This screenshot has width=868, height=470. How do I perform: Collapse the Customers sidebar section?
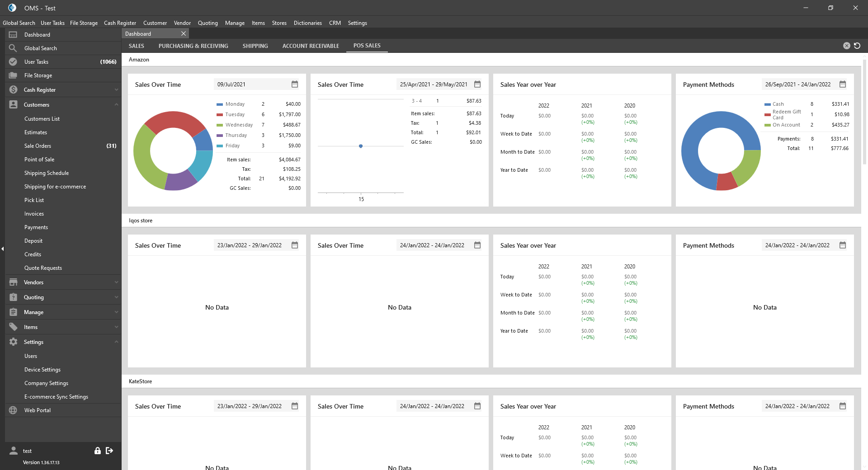(x=116, y=105)
